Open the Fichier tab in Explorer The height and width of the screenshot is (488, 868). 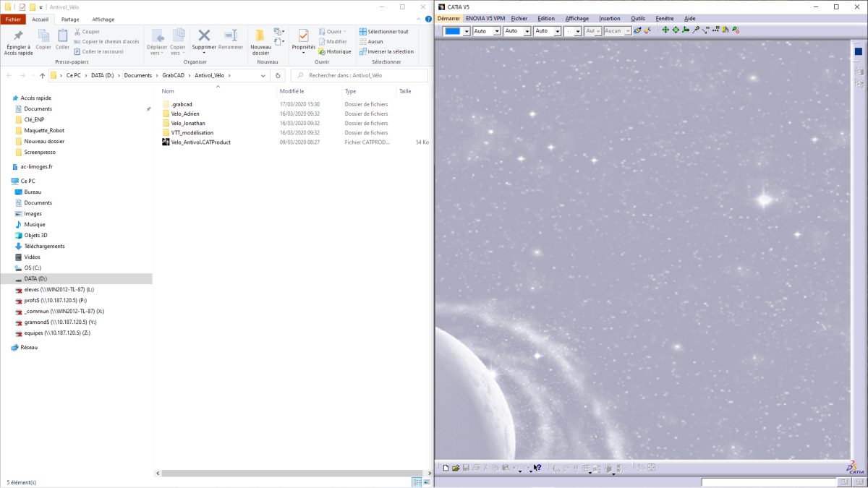tap(13, 20)
